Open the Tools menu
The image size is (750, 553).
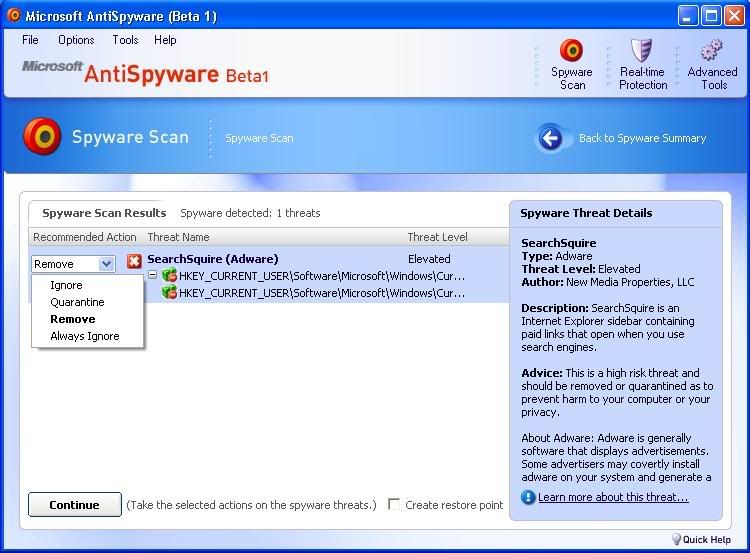pos(125,40)
